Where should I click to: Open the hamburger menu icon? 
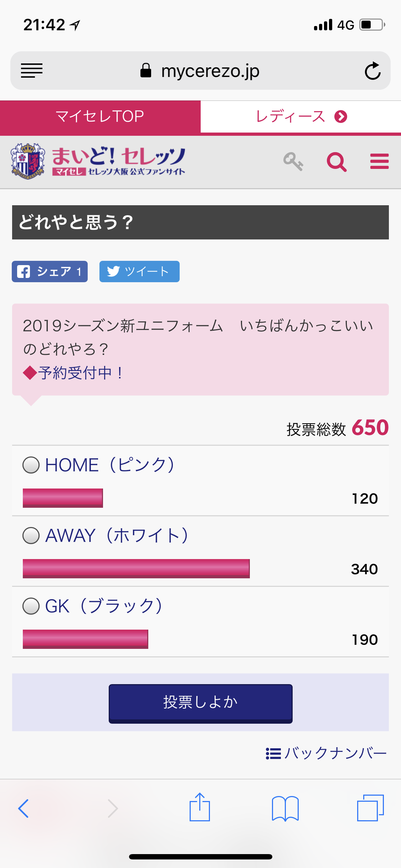379,162
